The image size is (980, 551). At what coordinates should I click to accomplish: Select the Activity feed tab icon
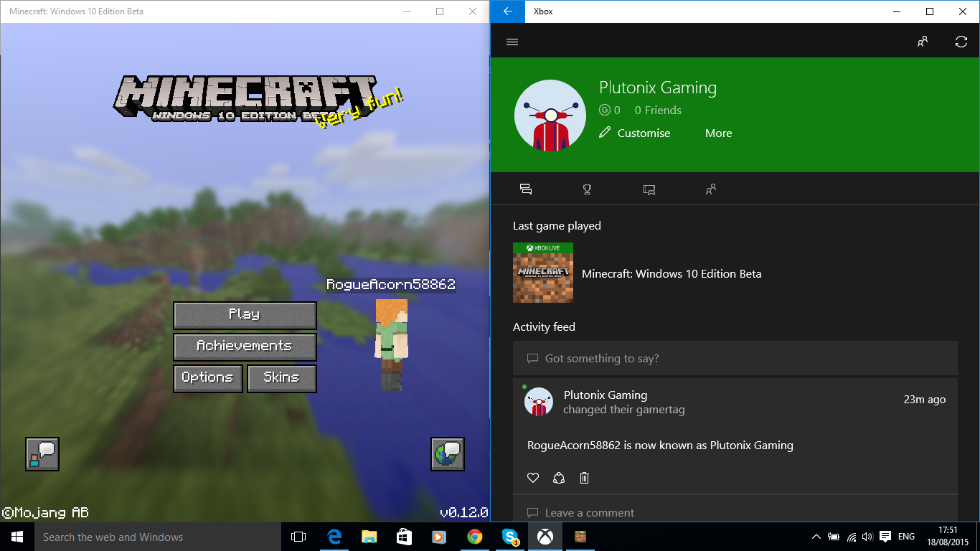(x=526, y=189)
